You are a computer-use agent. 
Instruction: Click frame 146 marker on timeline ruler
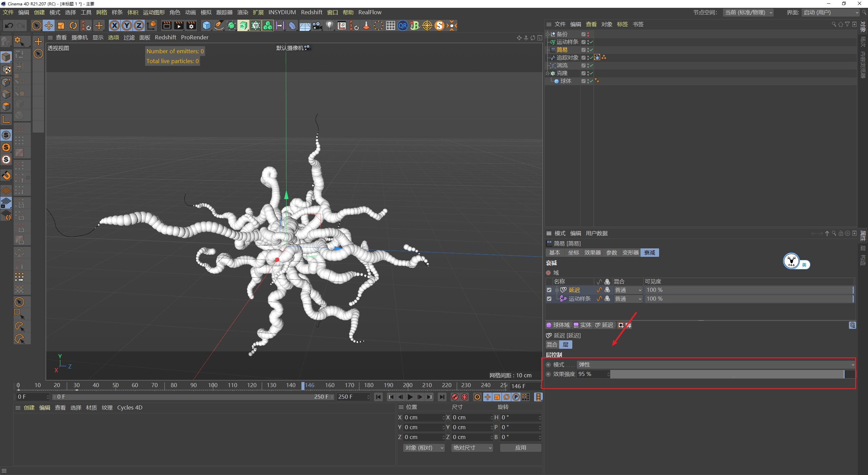(303, 385)
